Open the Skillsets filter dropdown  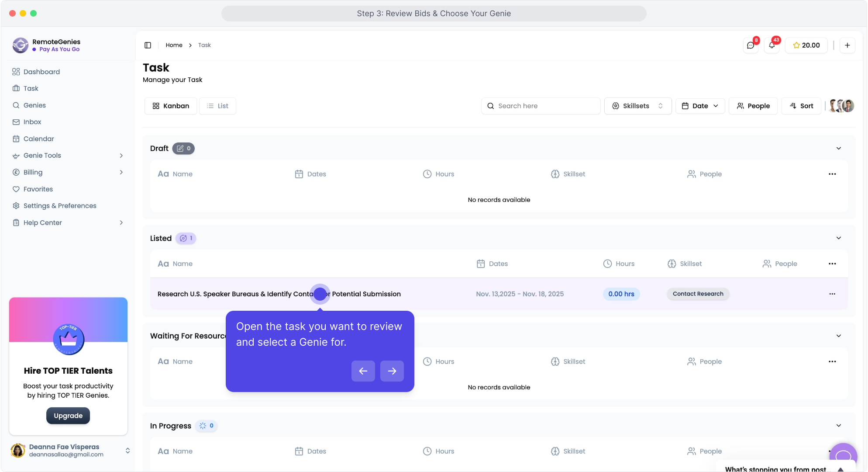[x=637, y=106]
